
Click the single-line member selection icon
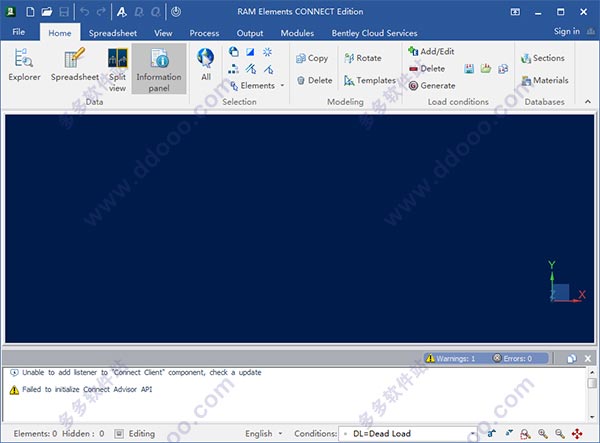268,69
